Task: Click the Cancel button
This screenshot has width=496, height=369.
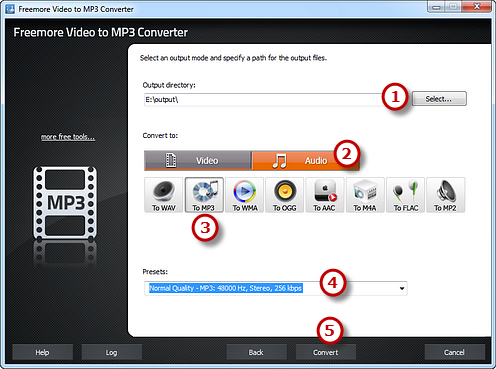Action: tap(454, 352)
